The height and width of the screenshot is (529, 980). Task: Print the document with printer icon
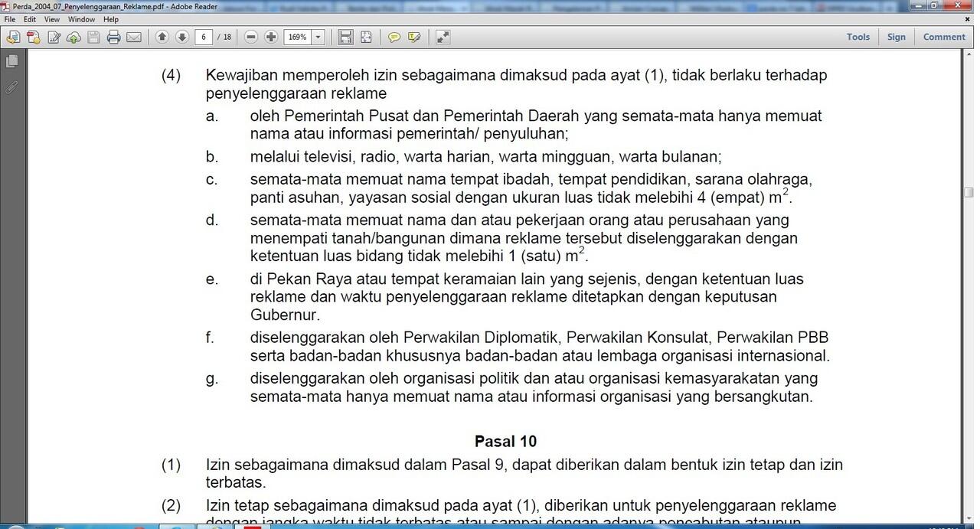pos(114,37)
